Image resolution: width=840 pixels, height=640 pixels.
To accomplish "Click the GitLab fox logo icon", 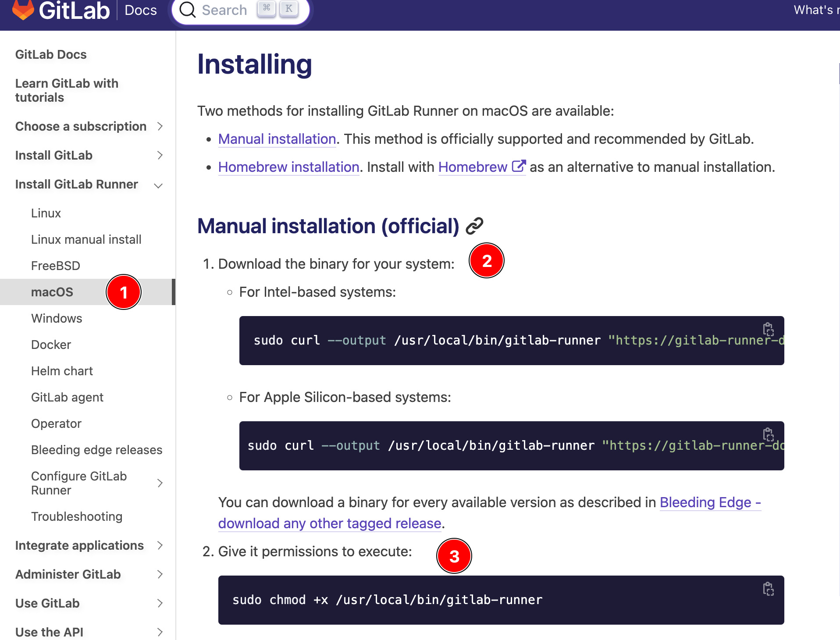I will 23,10.
